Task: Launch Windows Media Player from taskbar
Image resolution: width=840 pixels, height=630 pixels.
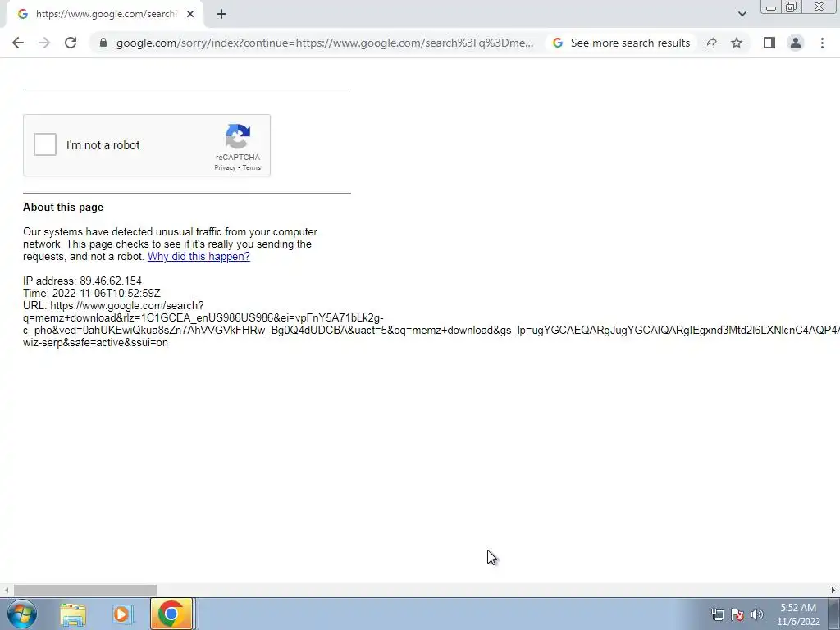Action: (122, 614)
